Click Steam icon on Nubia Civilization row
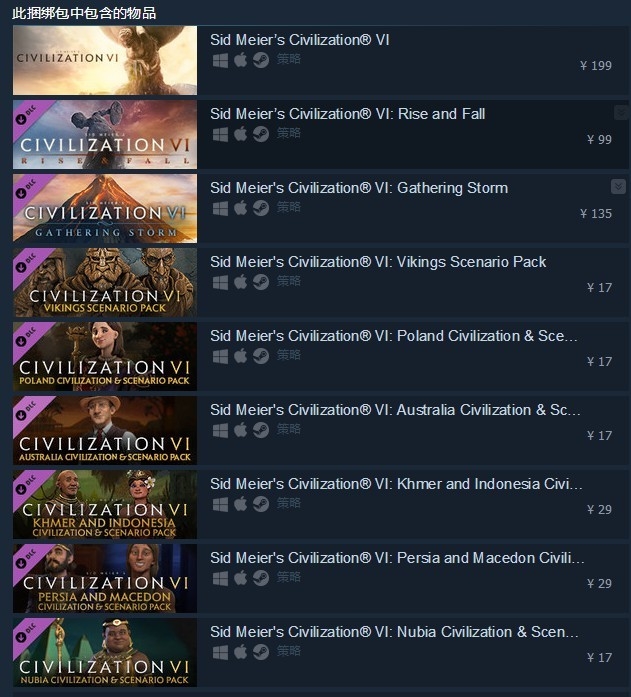The width and height of the screenshot is (631, 697). pyautogui.click(x=261, y=652)
